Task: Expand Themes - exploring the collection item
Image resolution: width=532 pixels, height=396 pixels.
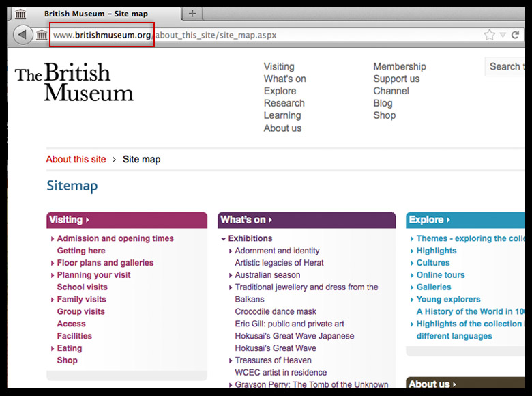Action: pyautogui.click(x=412, y=239)
